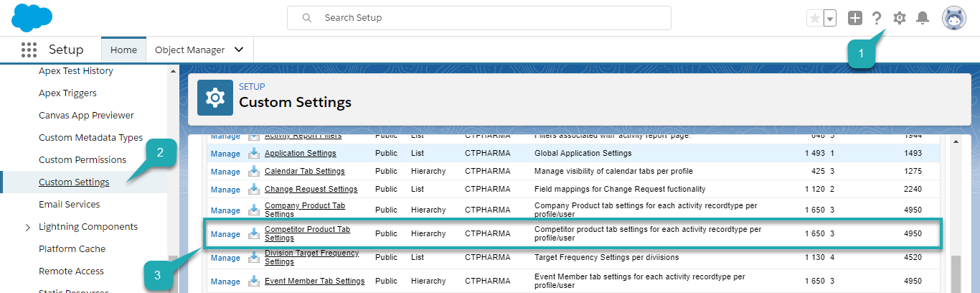Screen dimensions: 980x293
Task: Click download icon next to Application Settings
Action: pos(254,153)
